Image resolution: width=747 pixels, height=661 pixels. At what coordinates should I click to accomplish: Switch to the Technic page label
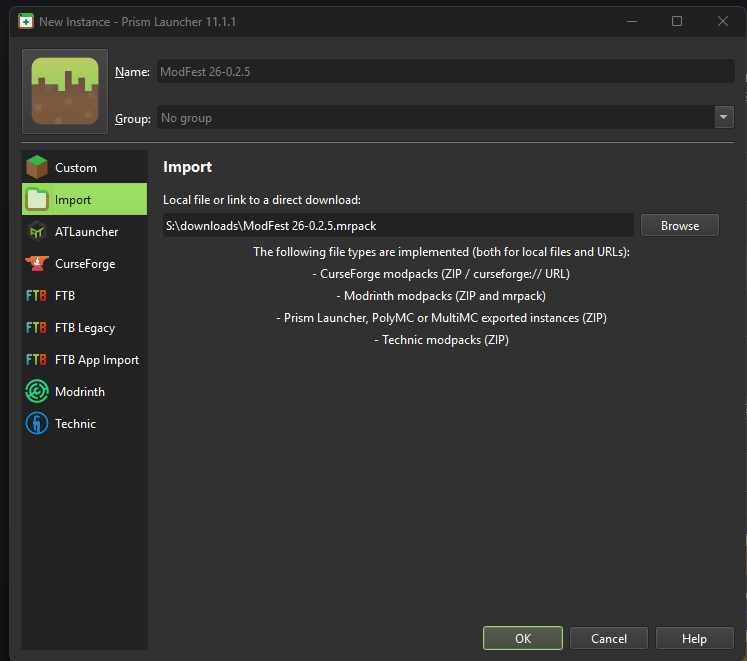coord(75,424)
